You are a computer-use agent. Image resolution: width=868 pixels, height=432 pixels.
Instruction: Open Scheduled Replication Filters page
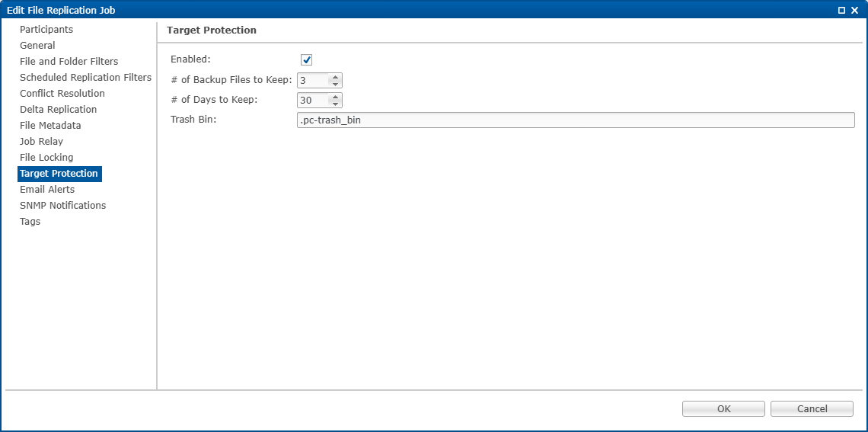85,78
